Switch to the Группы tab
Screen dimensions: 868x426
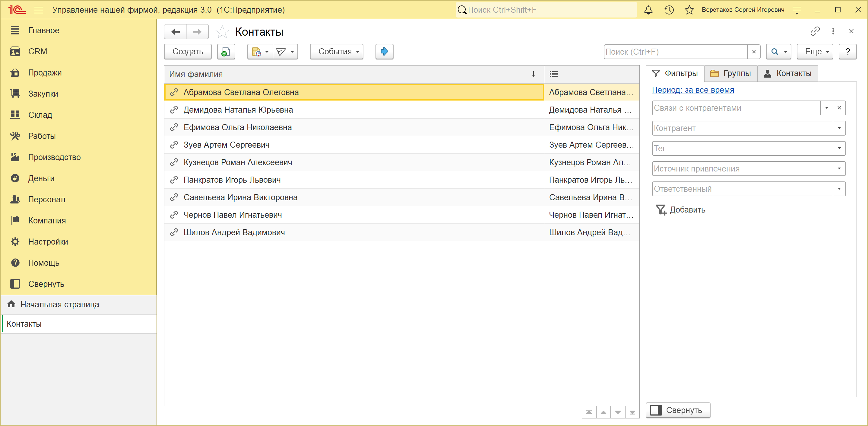coord(730,74)
